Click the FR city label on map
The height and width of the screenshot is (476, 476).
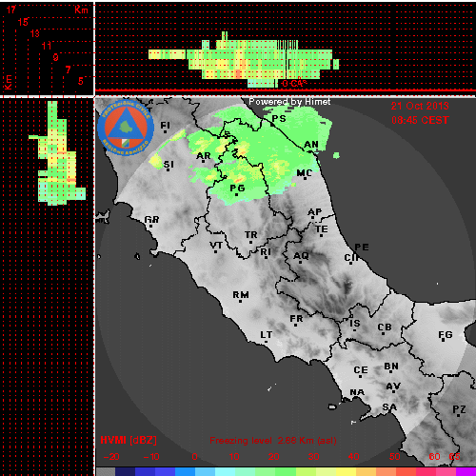point(296,319)
